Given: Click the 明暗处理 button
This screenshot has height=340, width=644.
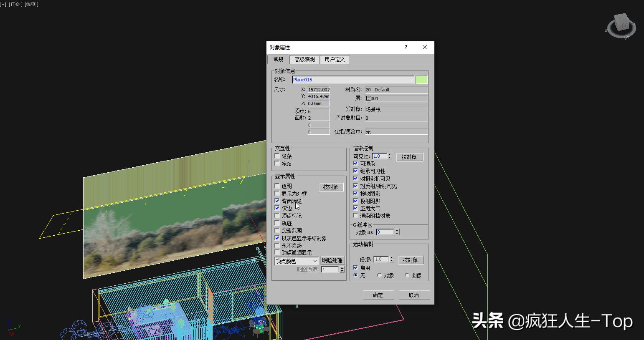Looking at the screenshot, I should pyautogui.click(x=332, y=260).
